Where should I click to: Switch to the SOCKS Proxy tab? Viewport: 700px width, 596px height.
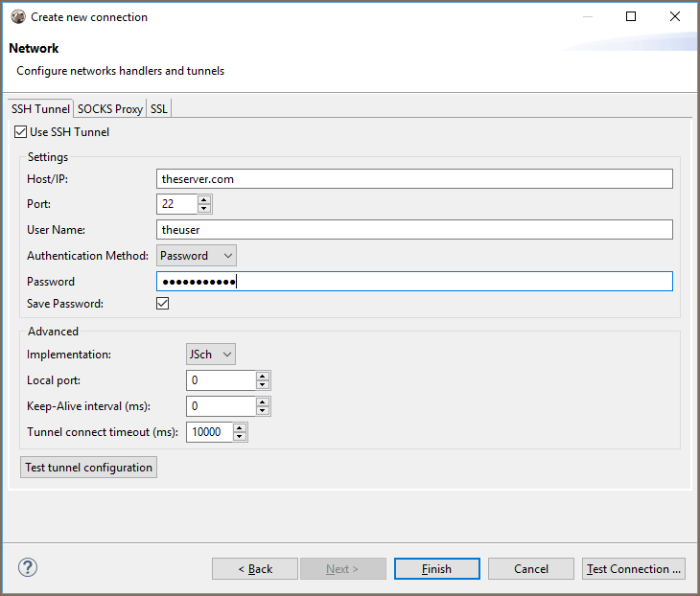point(110,109)
